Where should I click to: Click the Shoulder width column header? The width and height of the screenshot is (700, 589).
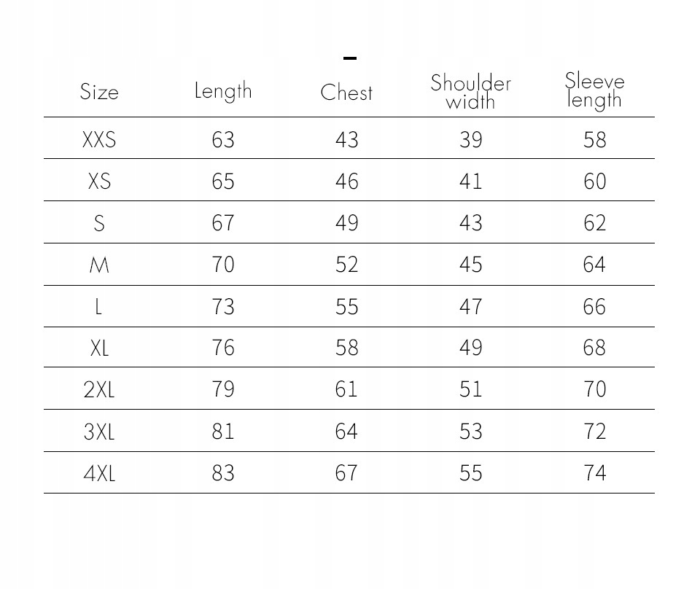click(470, 92)
